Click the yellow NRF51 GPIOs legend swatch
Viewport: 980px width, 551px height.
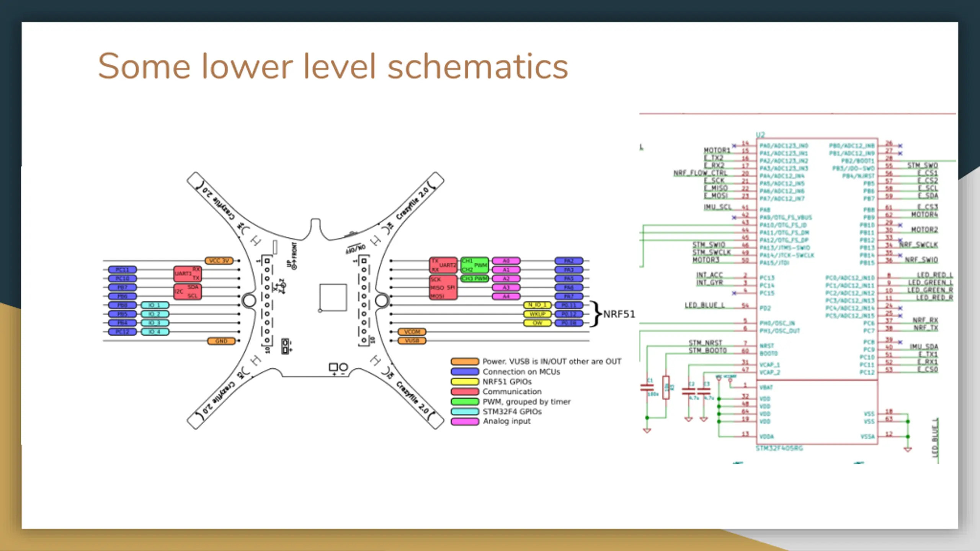tap(465, 381)
